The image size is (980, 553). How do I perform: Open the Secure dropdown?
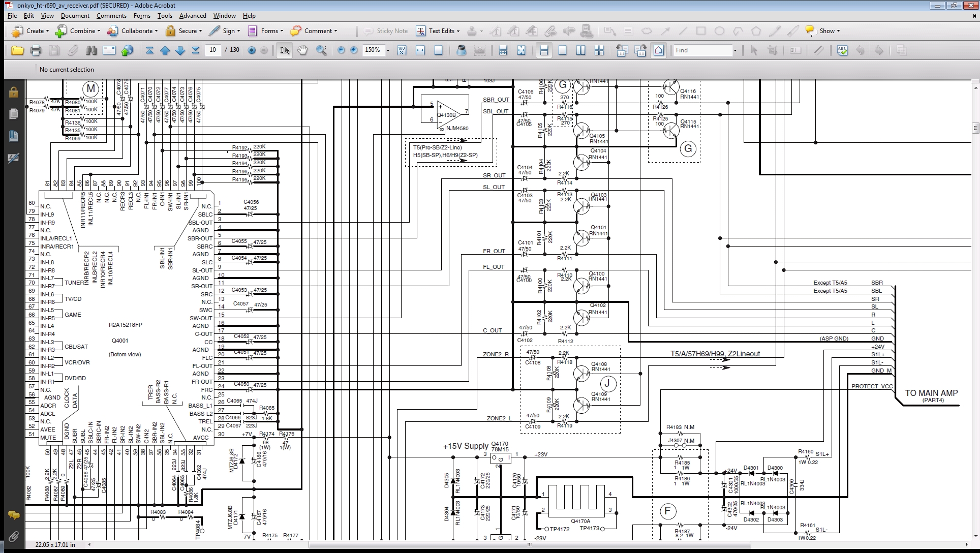[184, 31]
